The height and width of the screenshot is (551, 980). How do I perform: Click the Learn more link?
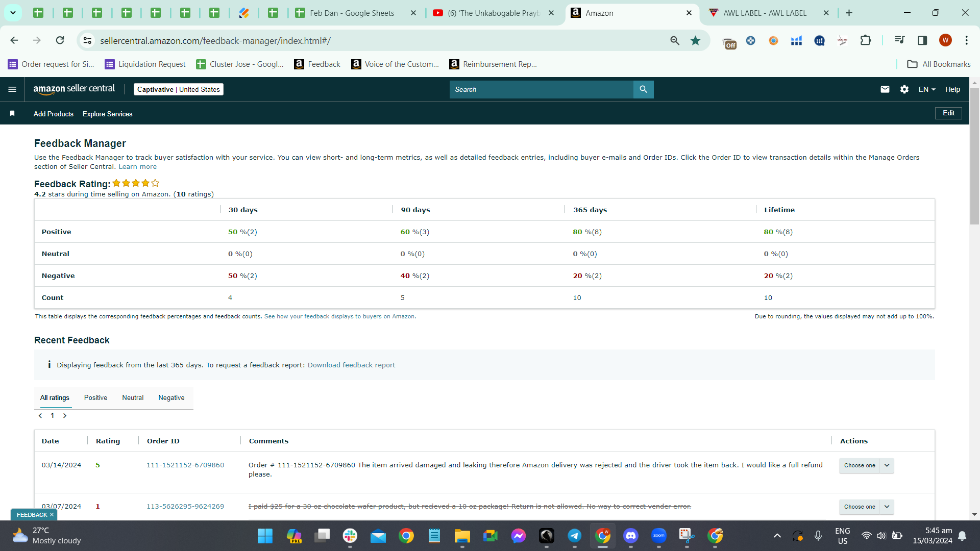[138, 167]
